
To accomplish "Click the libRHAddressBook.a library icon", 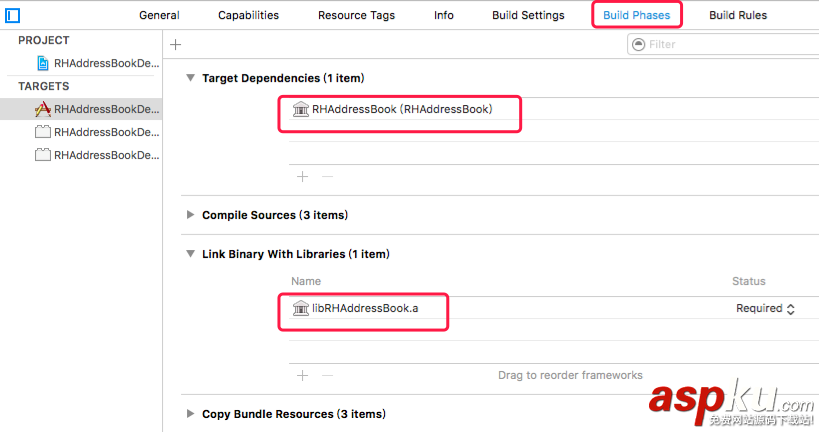I will 300,308.
